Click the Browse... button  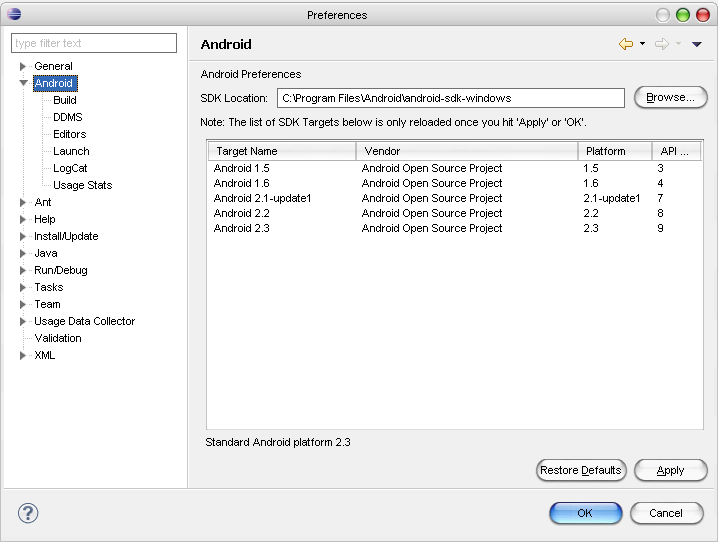click(x=670, y=97)
